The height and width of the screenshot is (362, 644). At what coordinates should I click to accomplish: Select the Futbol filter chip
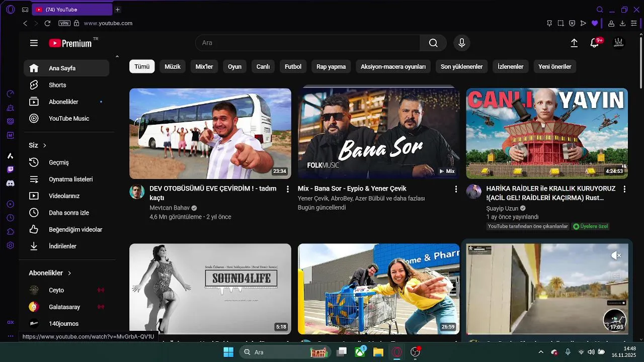[293, 66]
